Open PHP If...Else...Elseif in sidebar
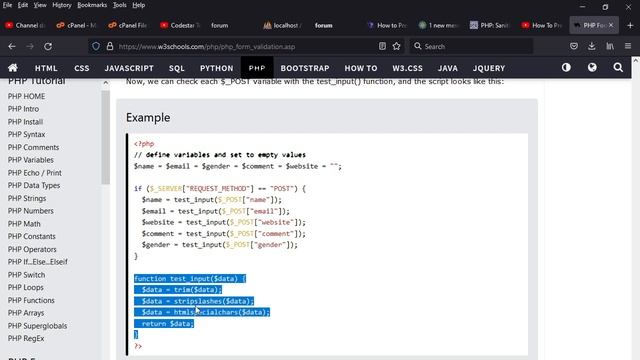640x360 pixels. pyautogui.click(x=38, y=262)
